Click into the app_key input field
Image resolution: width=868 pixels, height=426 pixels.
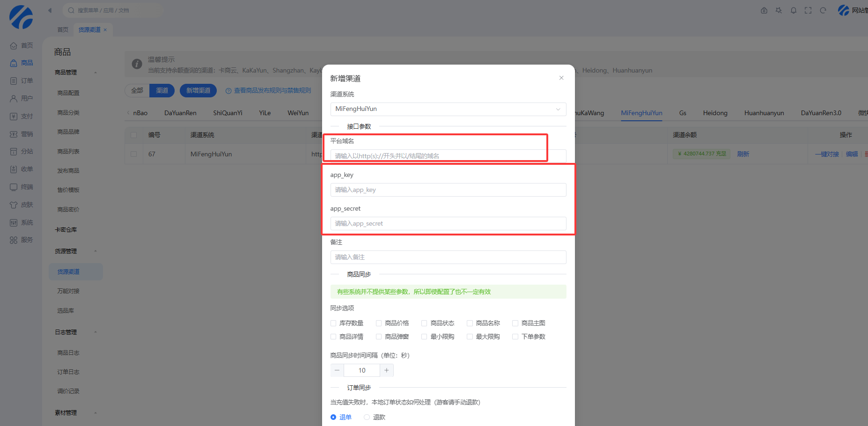(x=448, y=190)
